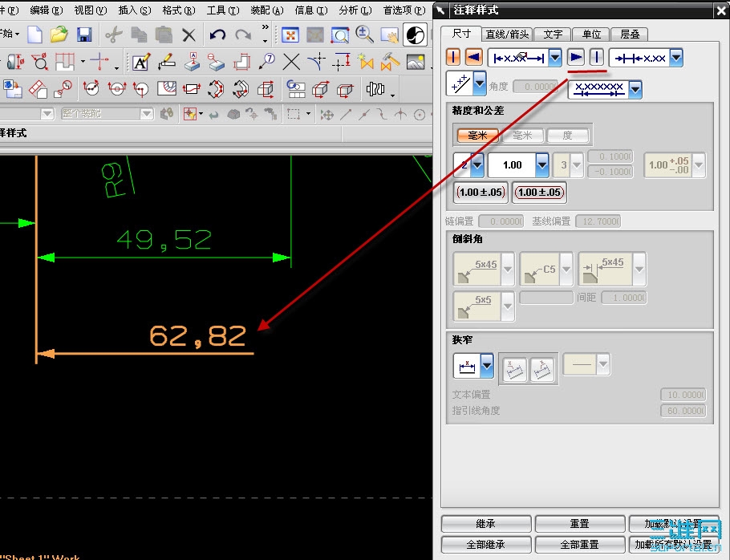Select second 1.00±.05 tolerance format button
Viewport: 730px width, 560px height.
point(539,193)
